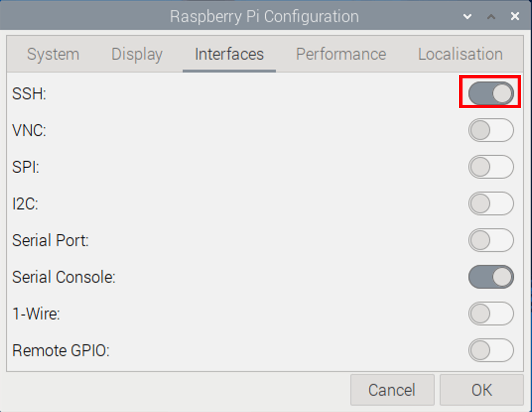The width and height of the screenshot is (532, 412).
Task: Close the Raspberry Pi Configuration window
Action: click(x=515, y=16)
